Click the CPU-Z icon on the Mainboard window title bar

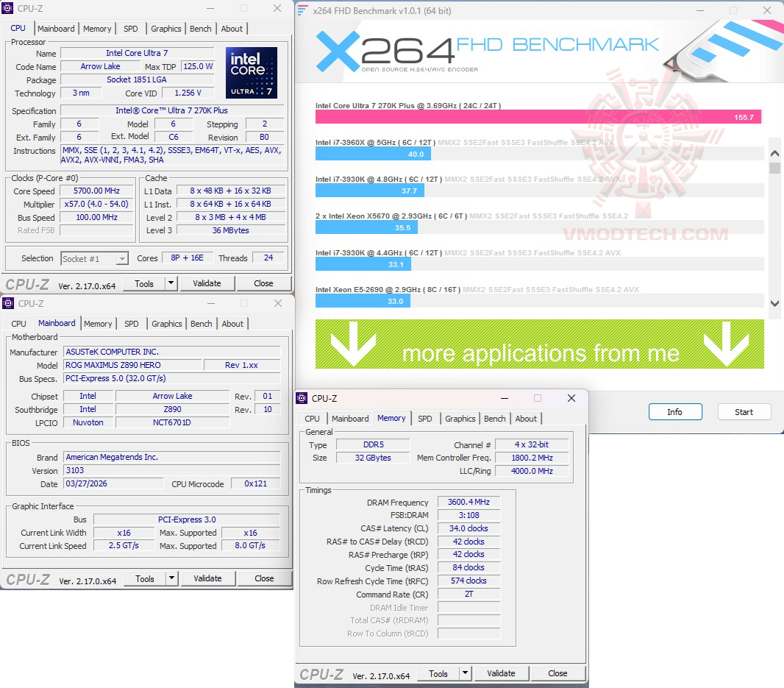click(x=9, y=303)
